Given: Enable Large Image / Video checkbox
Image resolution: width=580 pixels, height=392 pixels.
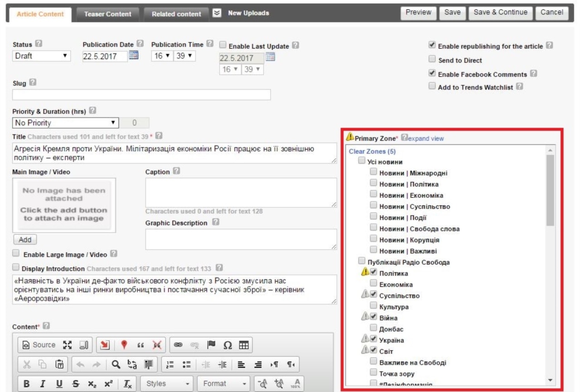Looking at the screenshot, I should pyautogui.click(x=16, y=253).
